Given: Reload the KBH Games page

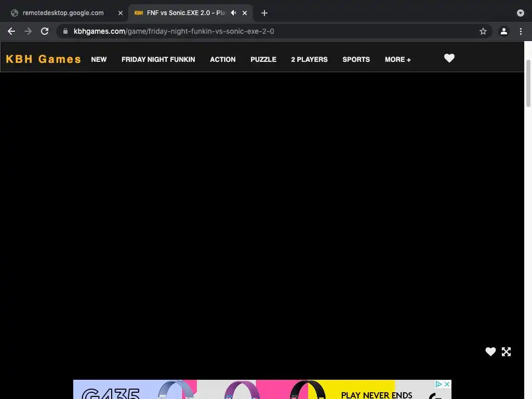Looking at the screenshot, I should point(45,31).
